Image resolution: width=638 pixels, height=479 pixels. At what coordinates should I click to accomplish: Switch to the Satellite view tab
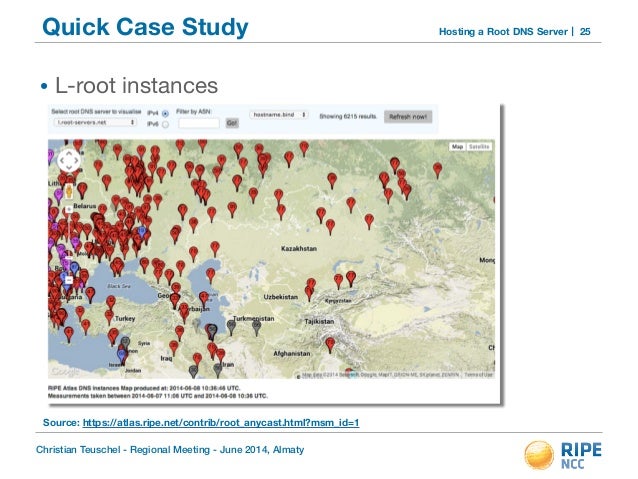pos(480,146)
